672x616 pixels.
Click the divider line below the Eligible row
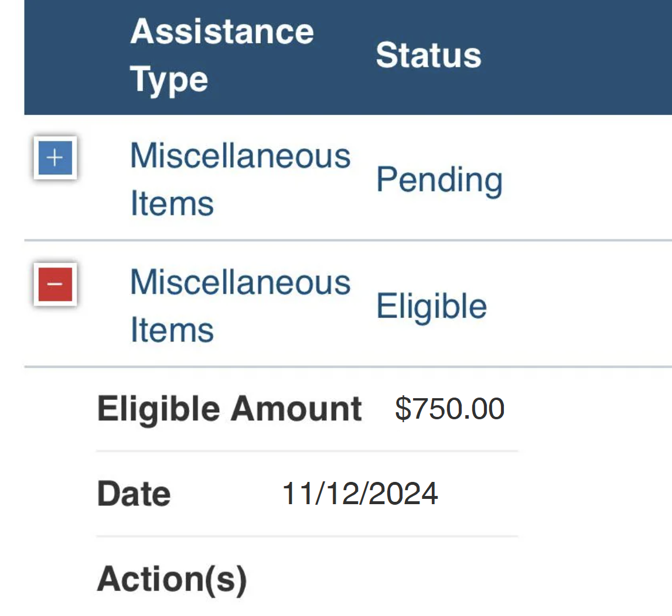[x=348, y=367]
